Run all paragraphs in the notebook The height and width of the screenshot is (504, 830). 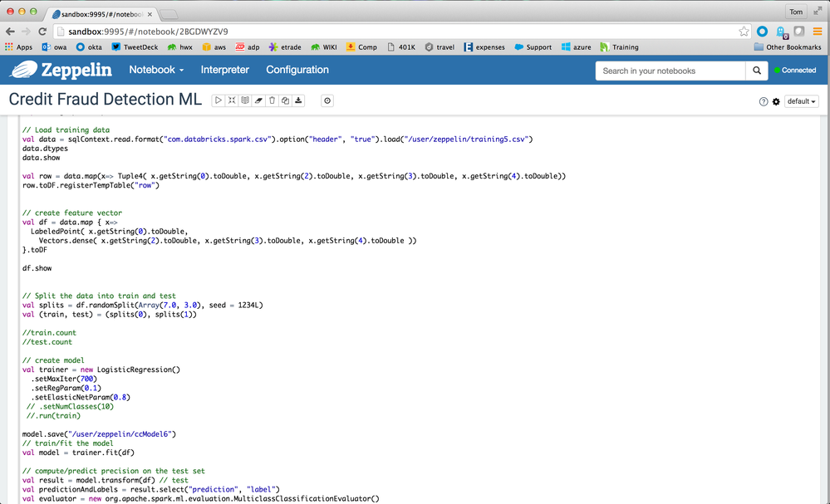coord(218,100)
